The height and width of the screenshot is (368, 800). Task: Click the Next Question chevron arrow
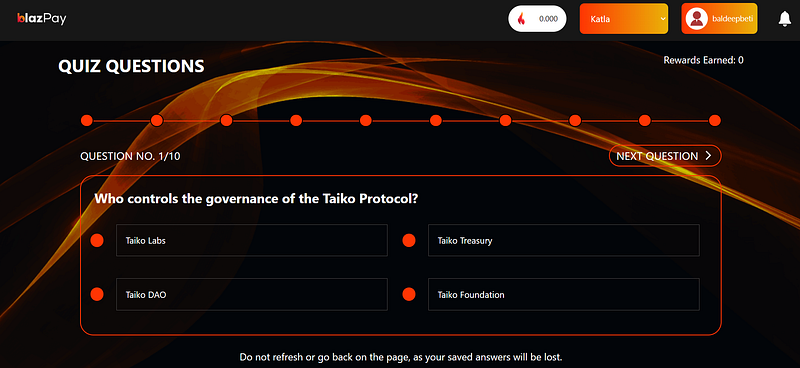coord(708,156)
